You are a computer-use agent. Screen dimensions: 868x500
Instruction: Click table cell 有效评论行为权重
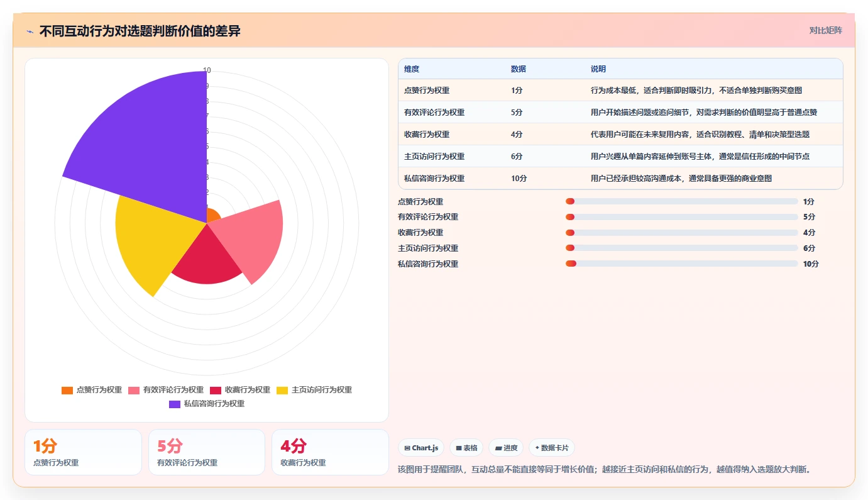[x=434, y=112]
